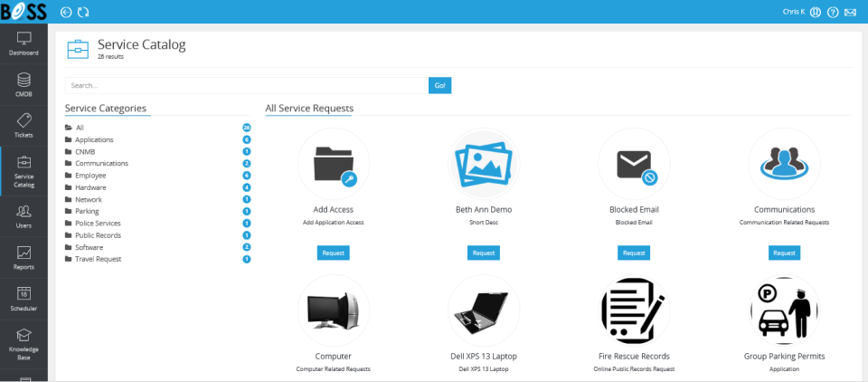Image resolution: width=868 pixels, height=382 pixels.
Task: Click the refresh icon in header
Action: pos(83,12)
